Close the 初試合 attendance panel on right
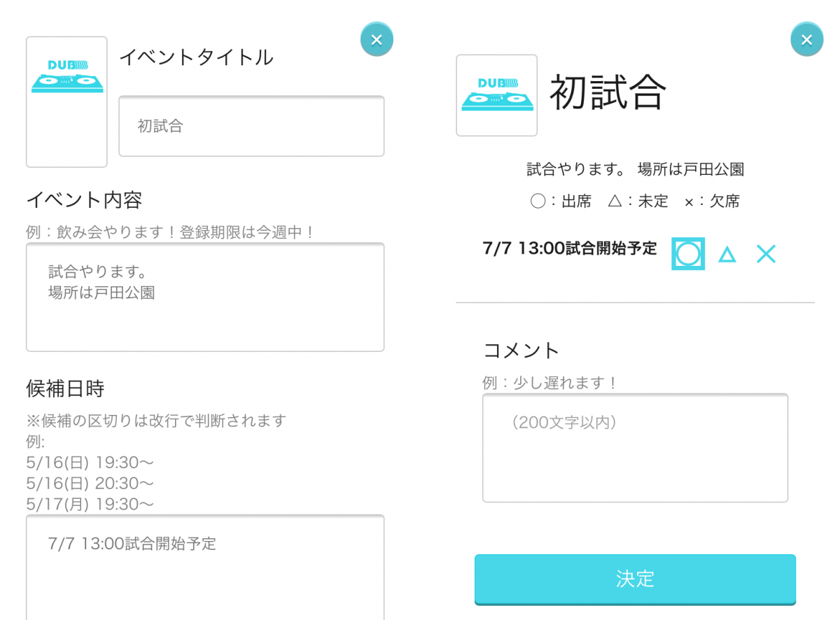The image size is (840, 620). [806, 39]
